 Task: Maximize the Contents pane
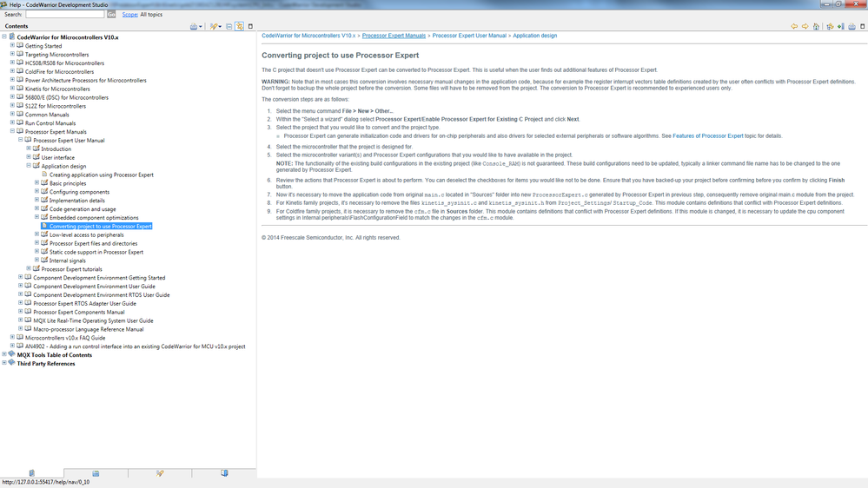click(x=250, y=26)
